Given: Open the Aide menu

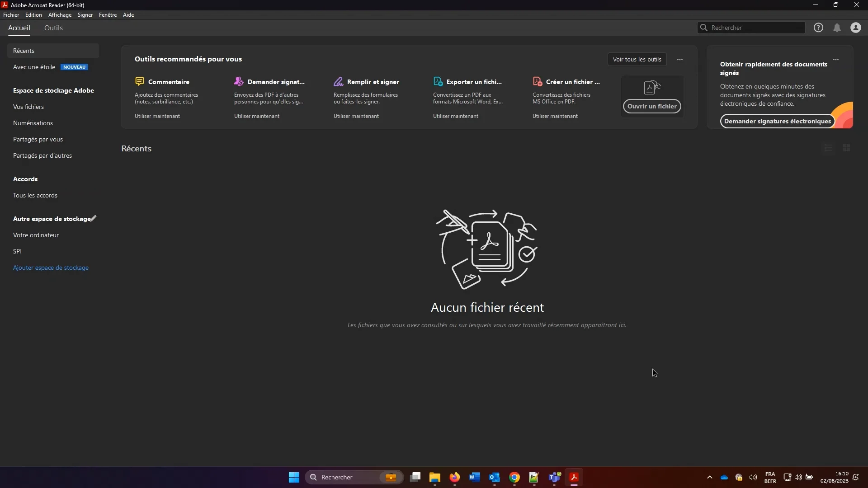Looking at the screenshot, I should point(128,15).
